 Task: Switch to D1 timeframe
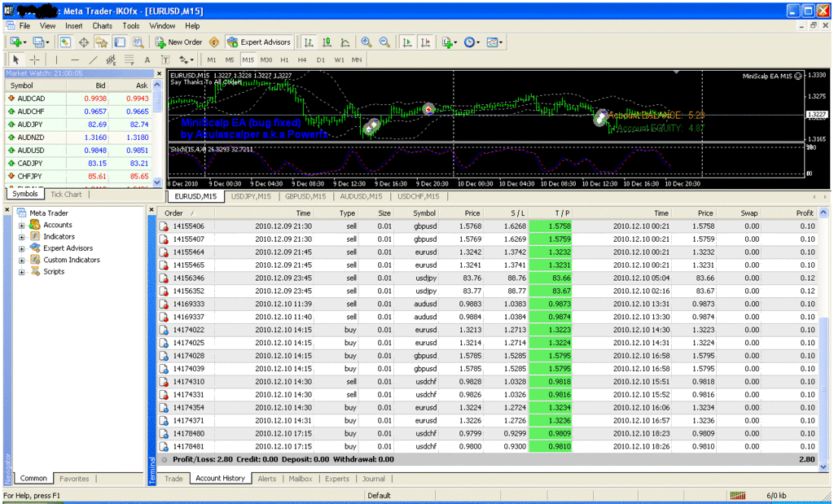click(320, 60)
